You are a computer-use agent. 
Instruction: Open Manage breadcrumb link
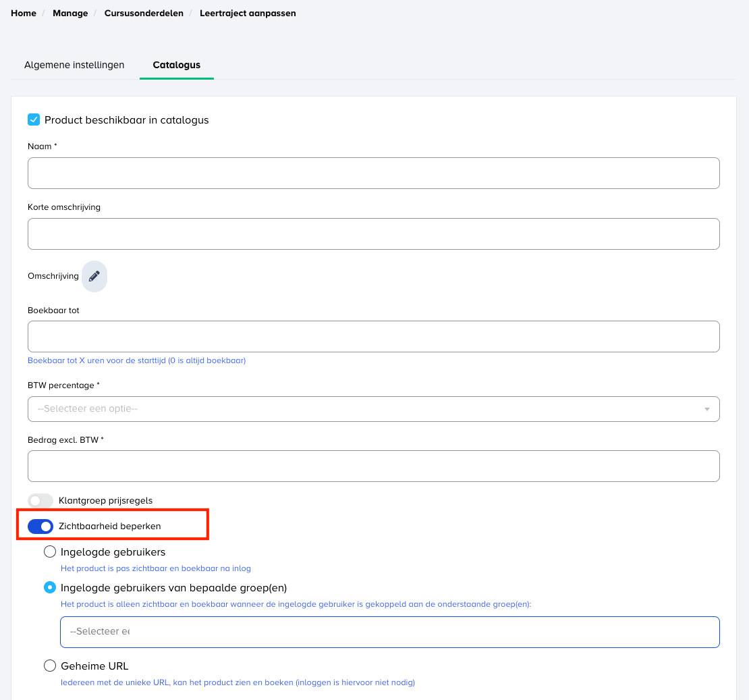pos(70,14)
